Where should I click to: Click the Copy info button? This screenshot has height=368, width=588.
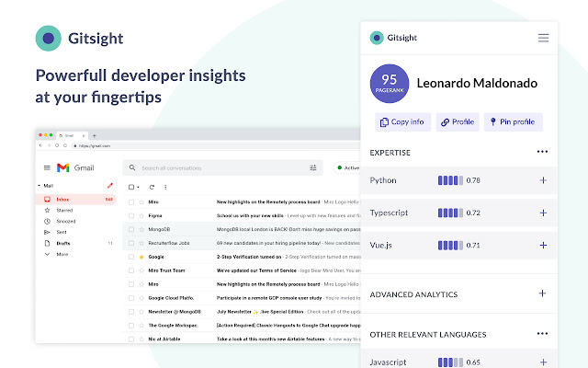click(x=402, y=122)
